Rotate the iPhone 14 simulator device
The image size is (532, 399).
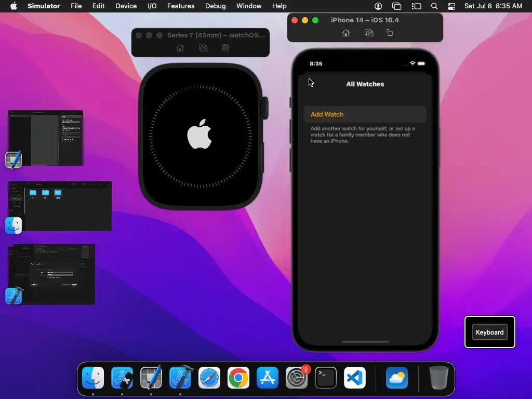[x=390, y=33]
